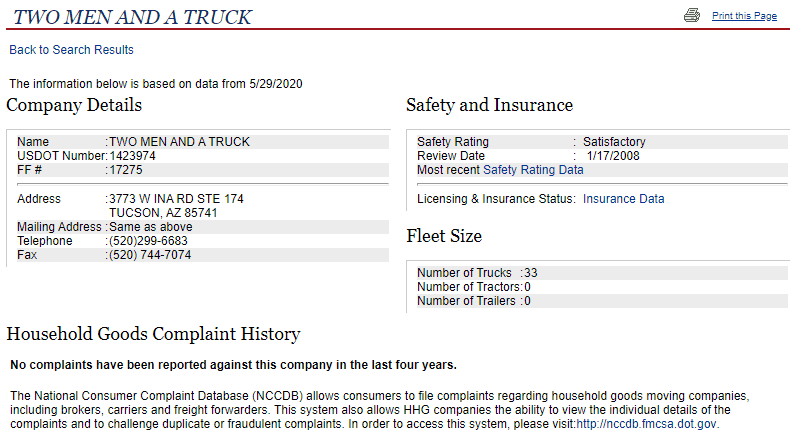Click the no complaints reported bold statement
Viewport: 790px width, 444px height.
233,365
